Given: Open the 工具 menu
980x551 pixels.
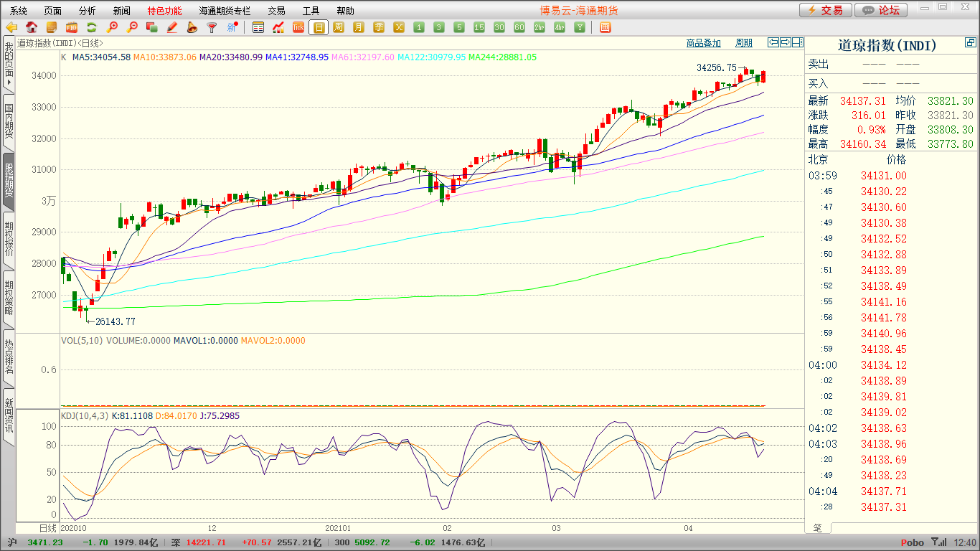Looking at the screenshot, I should tap(311, 11).
